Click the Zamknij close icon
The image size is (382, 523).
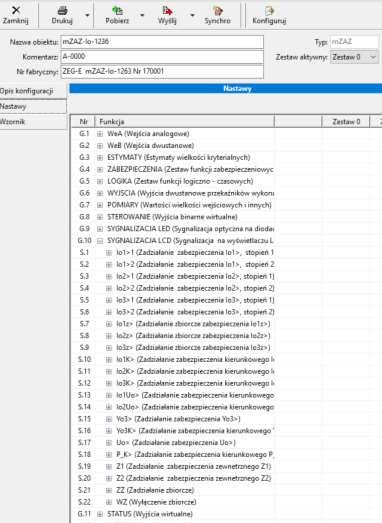click(16, 10)
